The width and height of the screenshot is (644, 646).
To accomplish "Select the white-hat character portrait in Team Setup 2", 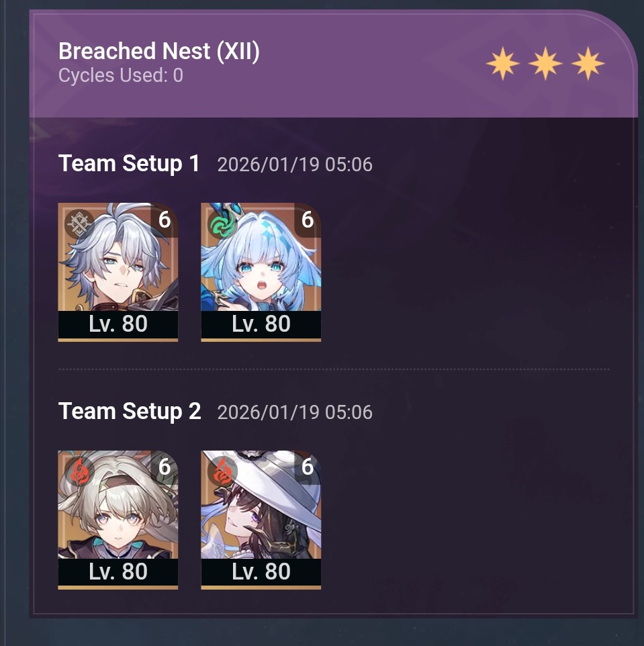I will 261,520.
